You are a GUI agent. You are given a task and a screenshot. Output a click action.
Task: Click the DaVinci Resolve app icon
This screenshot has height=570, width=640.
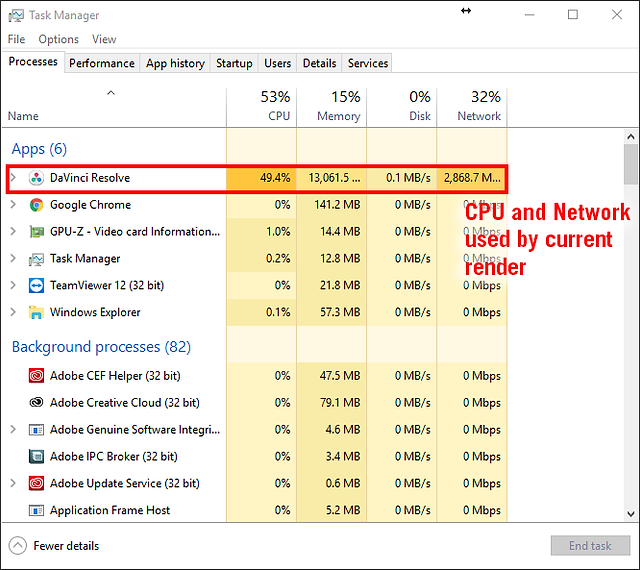point(36,178)
